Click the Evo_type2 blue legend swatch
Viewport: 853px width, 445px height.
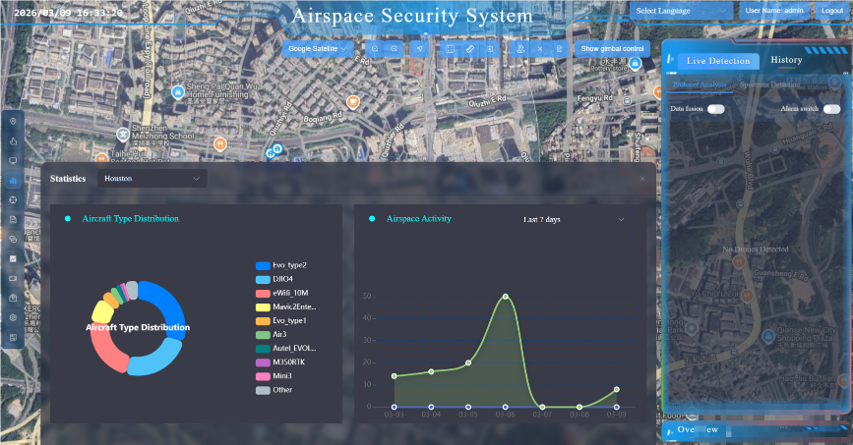(263, 266)
